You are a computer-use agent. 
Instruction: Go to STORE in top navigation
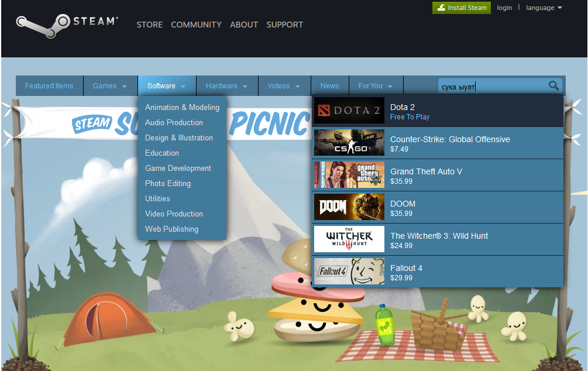click(x=150, y=25)
